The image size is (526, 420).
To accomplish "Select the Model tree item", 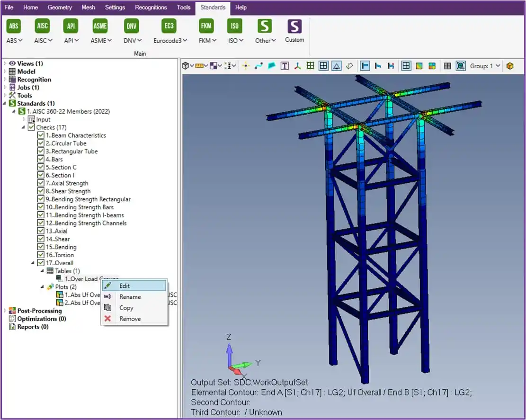I will point(26,71).
